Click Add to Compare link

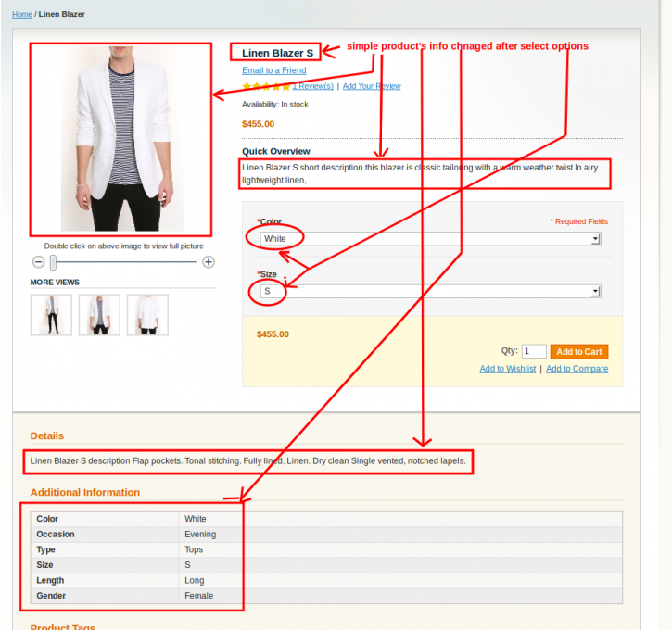577,369
